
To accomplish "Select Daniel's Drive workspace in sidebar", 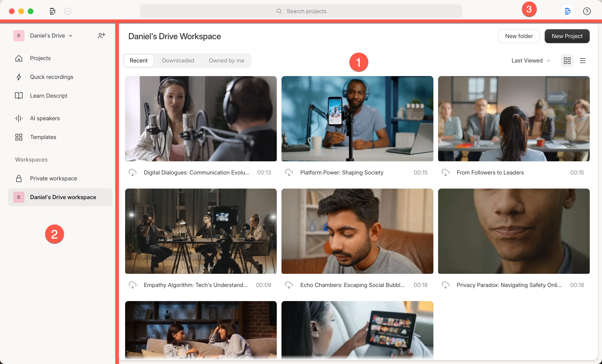I will coord(60,197).
